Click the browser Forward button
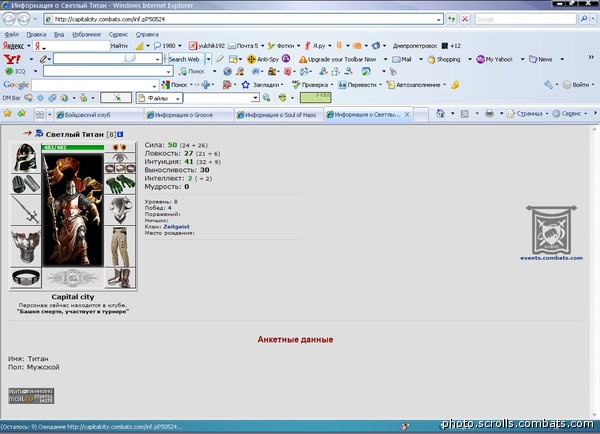The image size is (600, 434). (x=24, y=19)
